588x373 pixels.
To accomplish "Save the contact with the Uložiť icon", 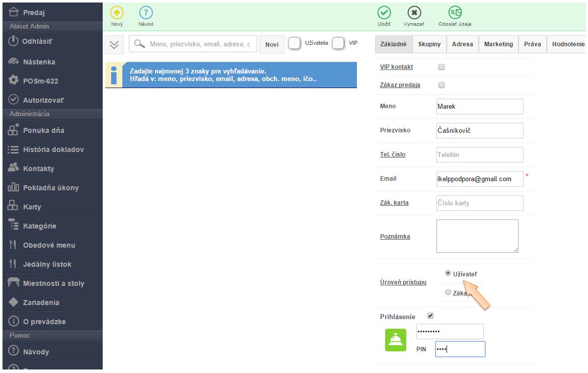I will coord(384,13).
